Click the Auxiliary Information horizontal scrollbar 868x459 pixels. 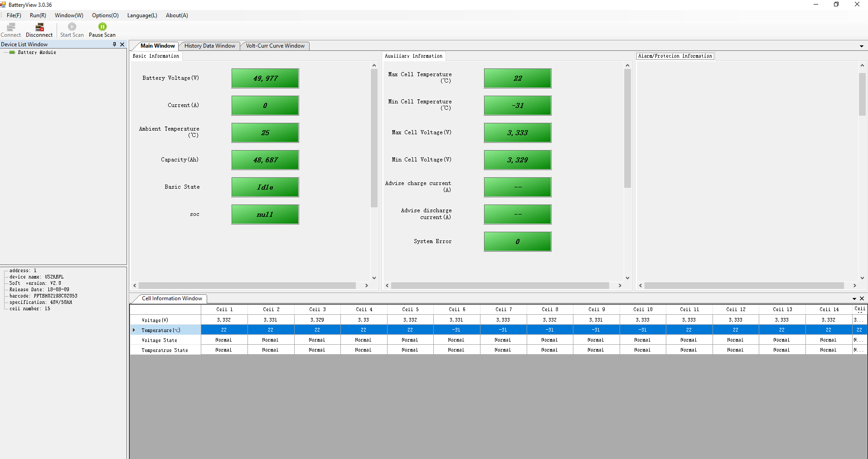pyautogui.click(x=500, y=286)
